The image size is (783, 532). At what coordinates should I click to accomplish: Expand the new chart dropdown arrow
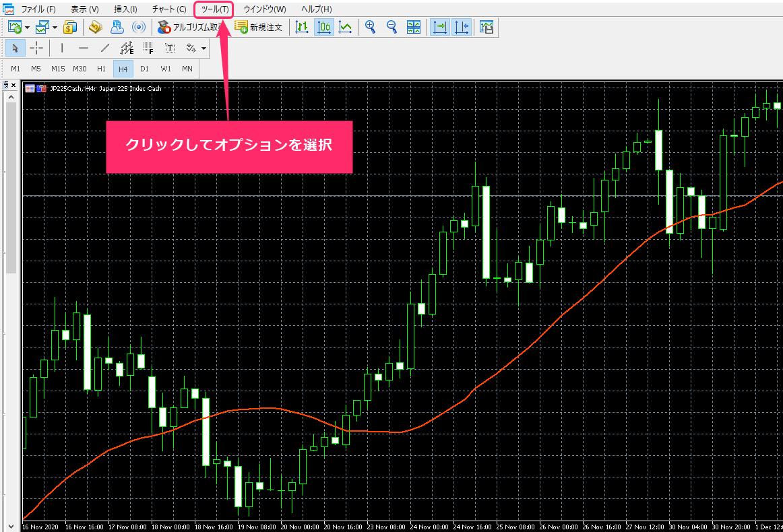point(27,28)
